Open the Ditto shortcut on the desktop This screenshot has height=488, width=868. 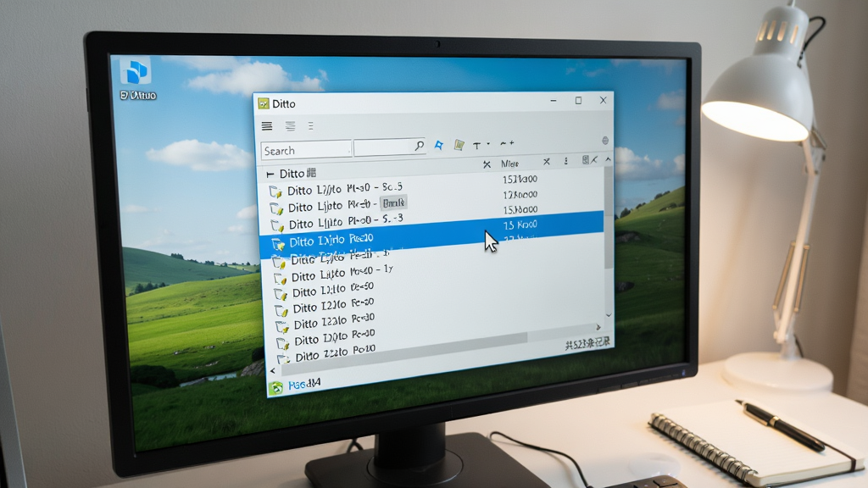[136, 79]
